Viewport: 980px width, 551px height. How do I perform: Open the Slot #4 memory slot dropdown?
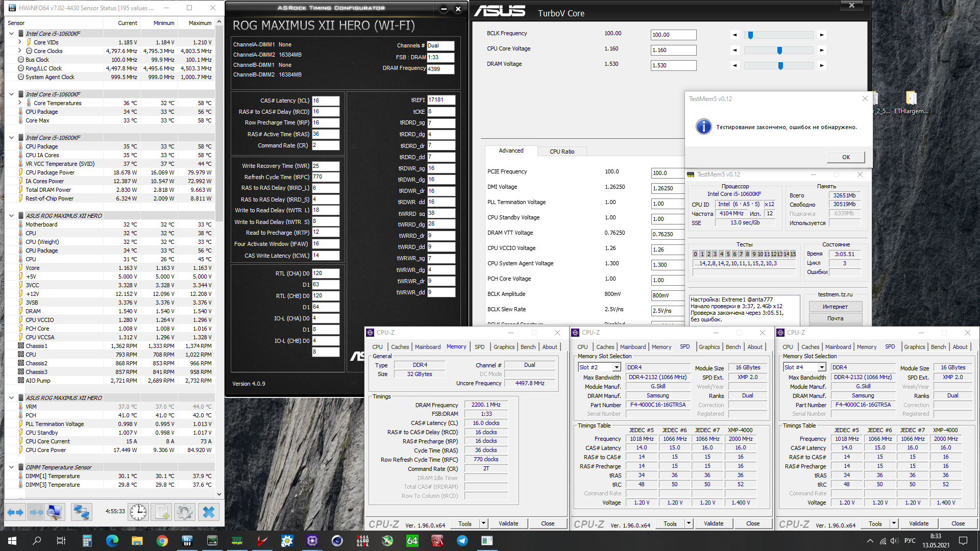click(x=822, y=367)
